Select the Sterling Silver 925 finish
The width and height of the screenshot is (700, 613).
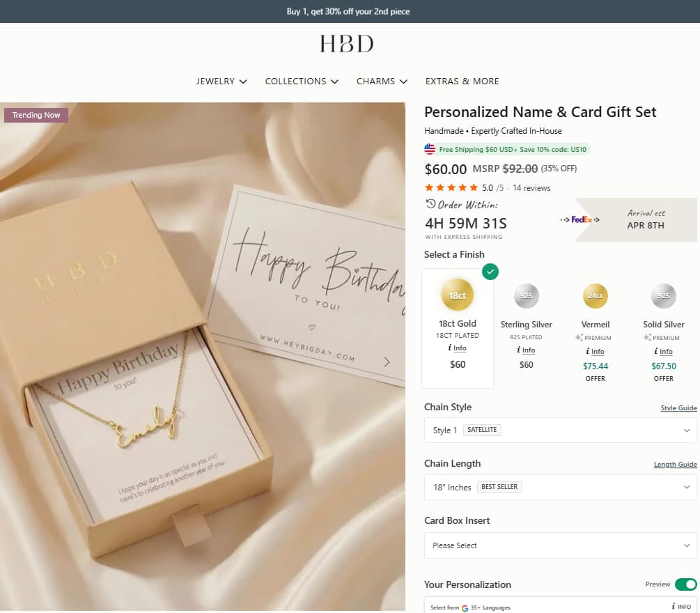click(526, 295)
